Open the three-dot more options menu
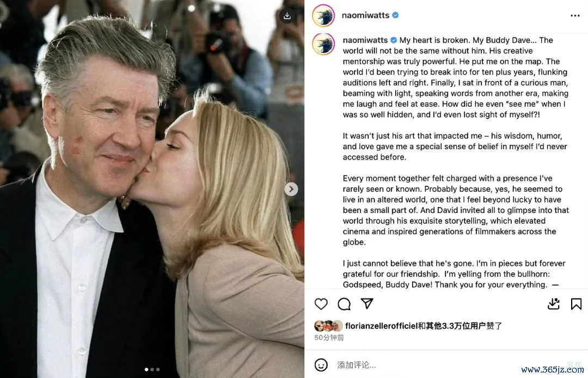 click(575, 15)
